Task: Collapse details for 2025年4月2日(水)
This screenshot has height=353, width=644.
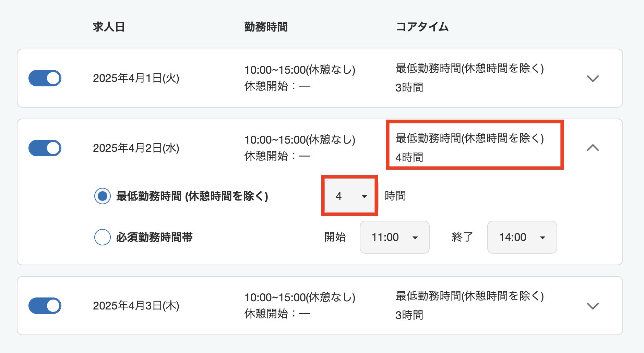Action: click(593, 148)
